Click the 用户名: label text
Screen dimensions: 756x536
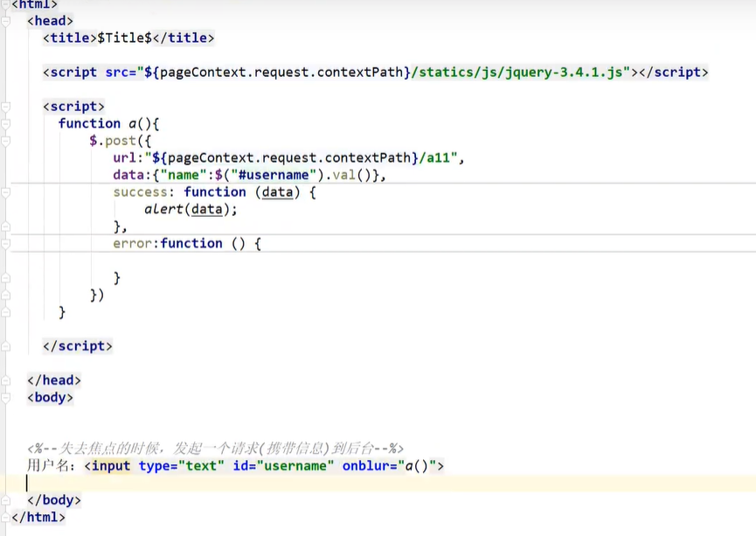pyautogui.click(x=51, y=465)
